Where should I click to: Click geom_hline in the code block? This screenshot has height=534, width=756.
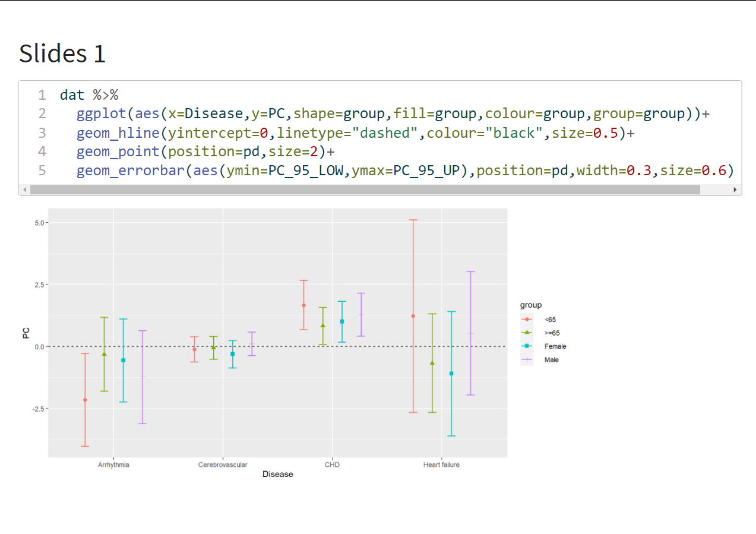(x=118, y=132)
